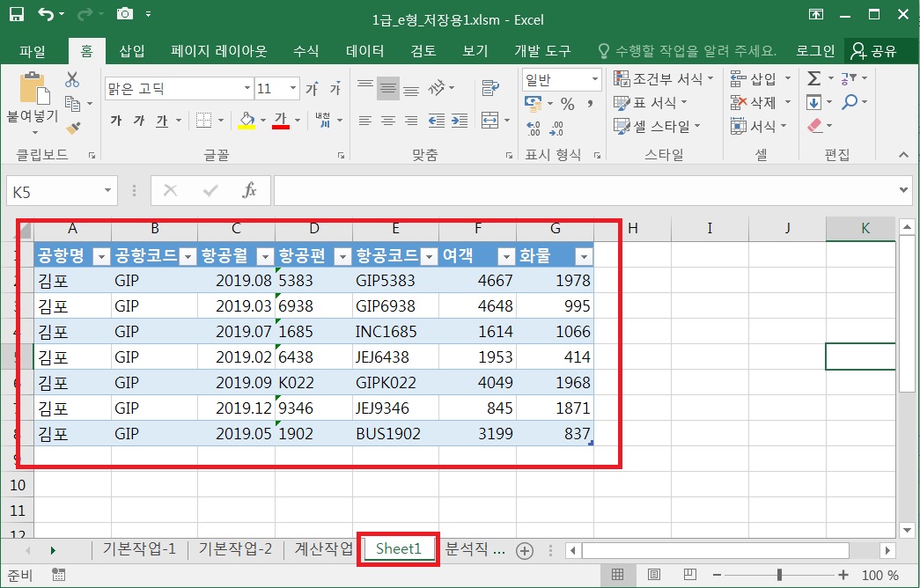Click the 공유 share button
Viewport: 920px width, 588px height.
(x=872, y=51)
